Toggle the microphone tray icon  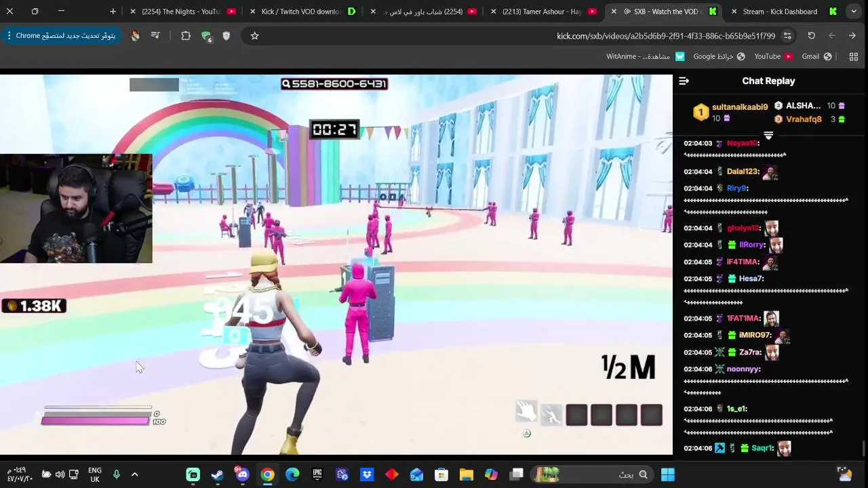coord(117,474)
